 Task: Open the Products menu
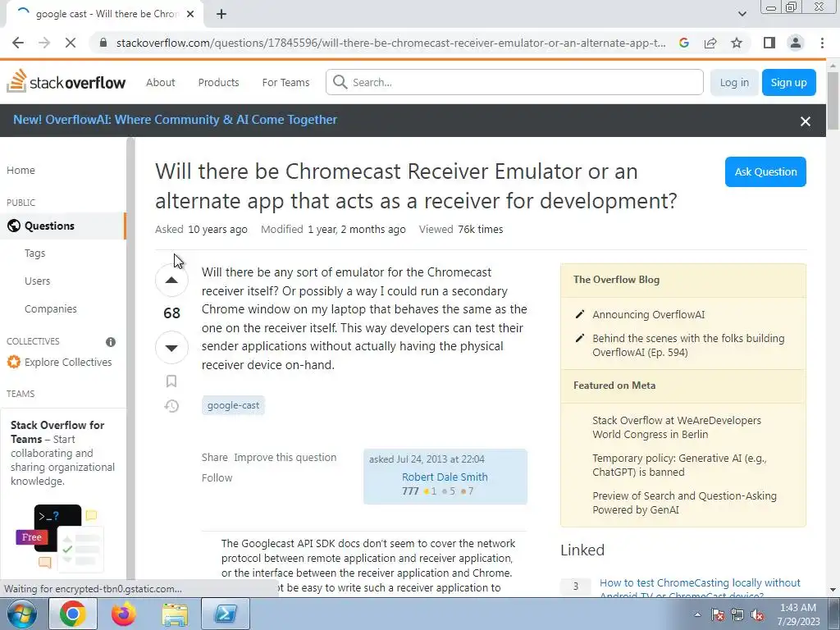218,83
